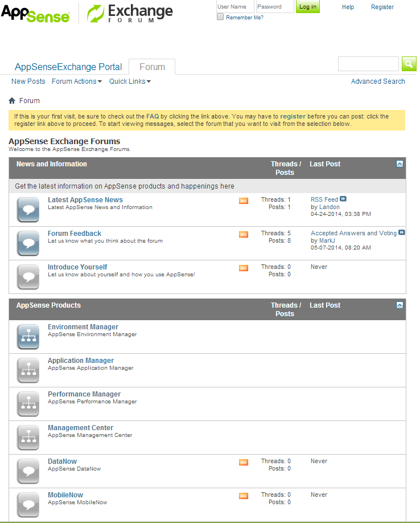Tick the Remember Me checkbox
420x523 pixels.
coord(220,17)
